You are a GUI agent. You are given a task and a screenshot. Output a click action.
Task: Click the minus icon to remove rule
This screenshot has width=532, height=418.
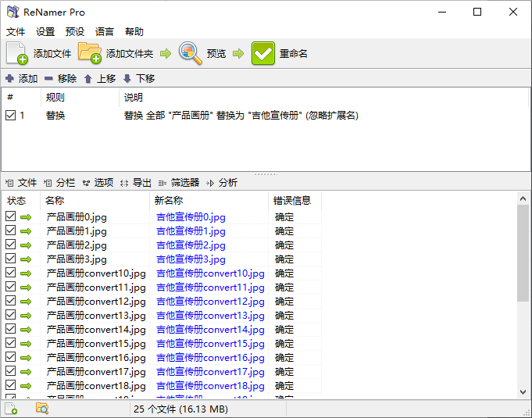[48, 79]
